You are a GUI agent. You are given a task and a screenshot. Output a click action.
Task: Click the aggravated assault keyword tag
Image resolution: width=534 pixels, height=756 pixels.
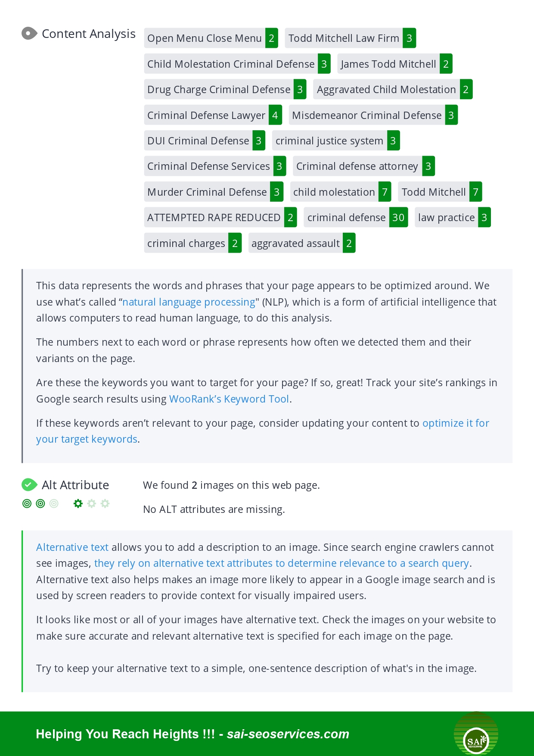tap(295, 244)
